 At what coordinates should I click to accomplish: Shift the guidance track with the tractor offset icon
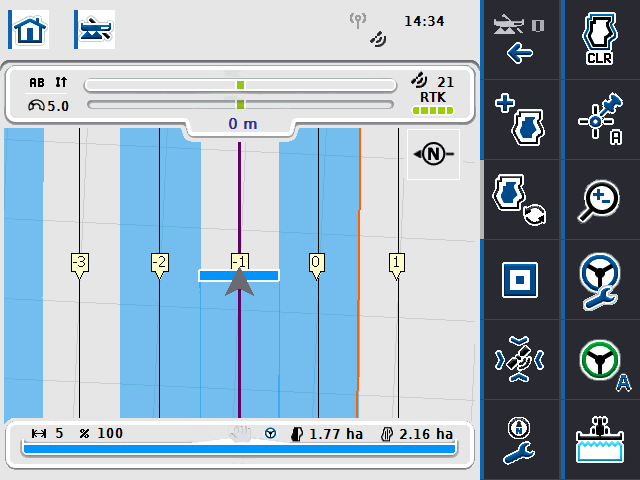coord(520,360)
